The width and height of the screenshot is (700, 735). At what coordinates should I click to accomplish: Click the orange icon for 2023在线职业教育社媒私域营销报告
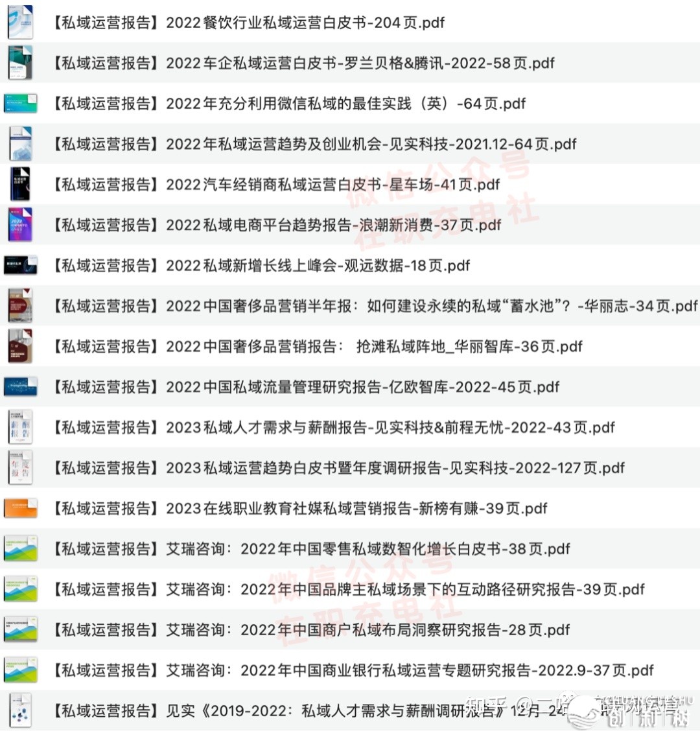point(20,508)
